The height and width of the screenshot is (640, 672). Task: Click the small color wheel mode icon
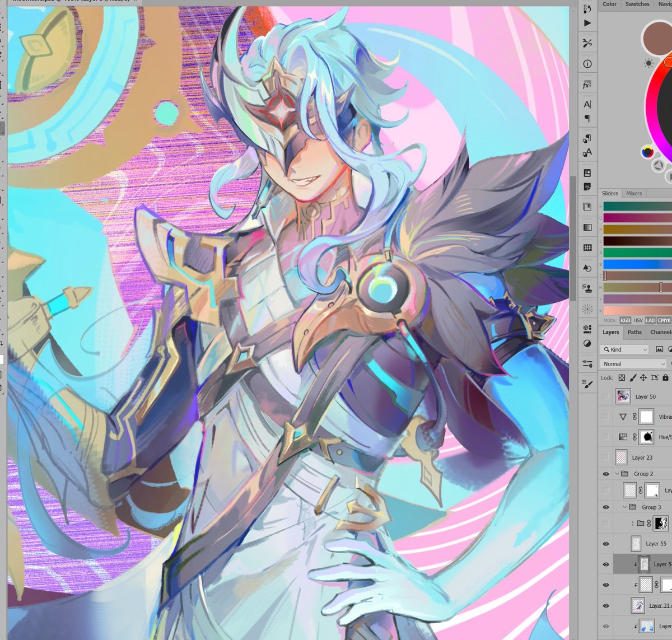tap(647, 152)
